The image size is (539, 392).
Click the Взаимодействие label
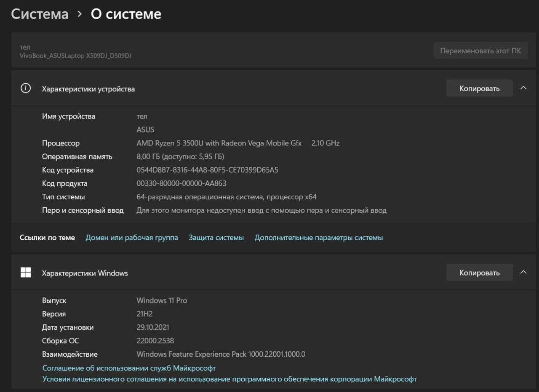[x=70, y=354]
